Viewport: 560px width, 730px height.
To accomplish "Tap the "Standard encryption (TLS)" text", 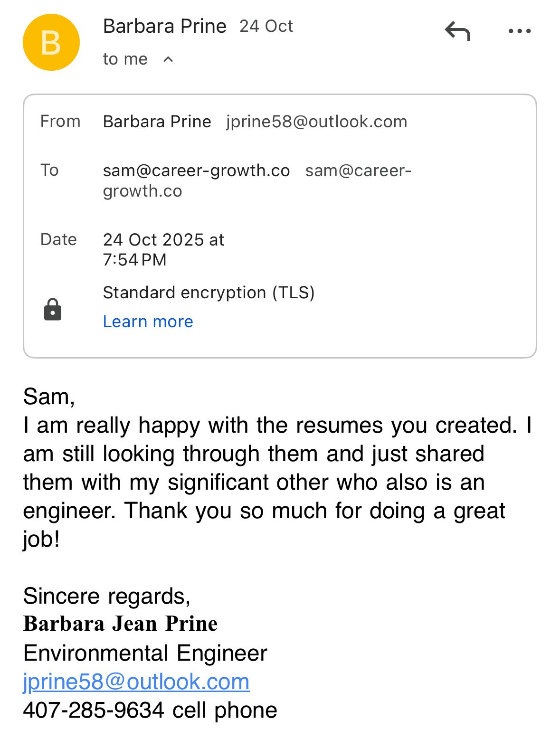I will [209, 293].
